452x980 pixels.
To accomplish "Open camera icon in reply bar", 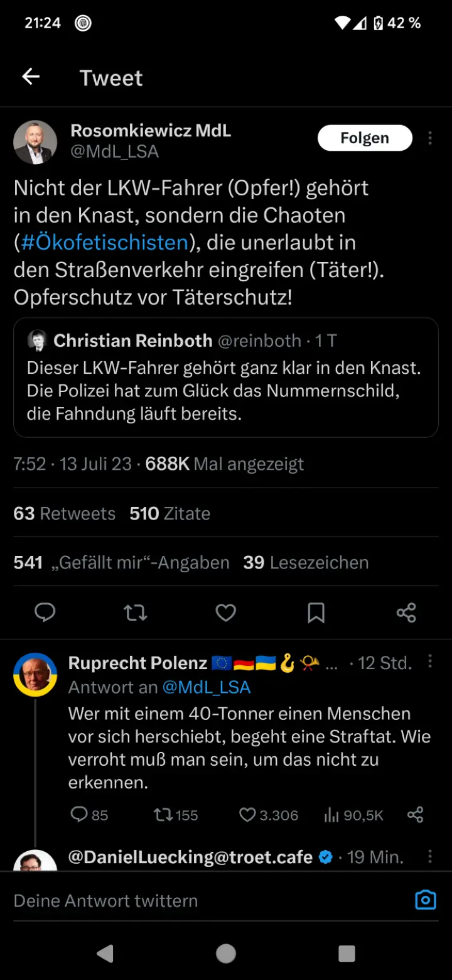I will click(x=425, y=900).
